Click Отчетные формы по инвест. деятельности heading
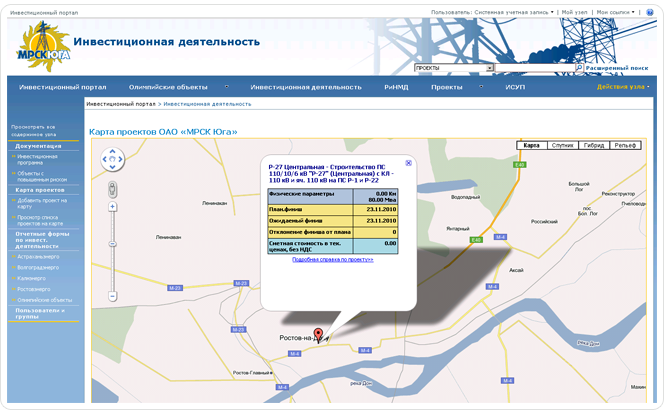The height and width of the screenshot is (412, 670). click(42, 240)
